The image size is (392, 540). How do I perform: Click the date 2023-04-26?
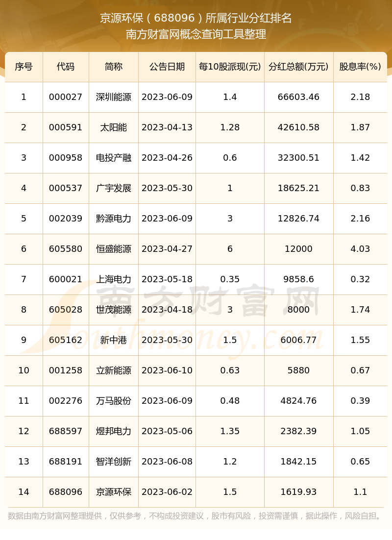point(167,158)
